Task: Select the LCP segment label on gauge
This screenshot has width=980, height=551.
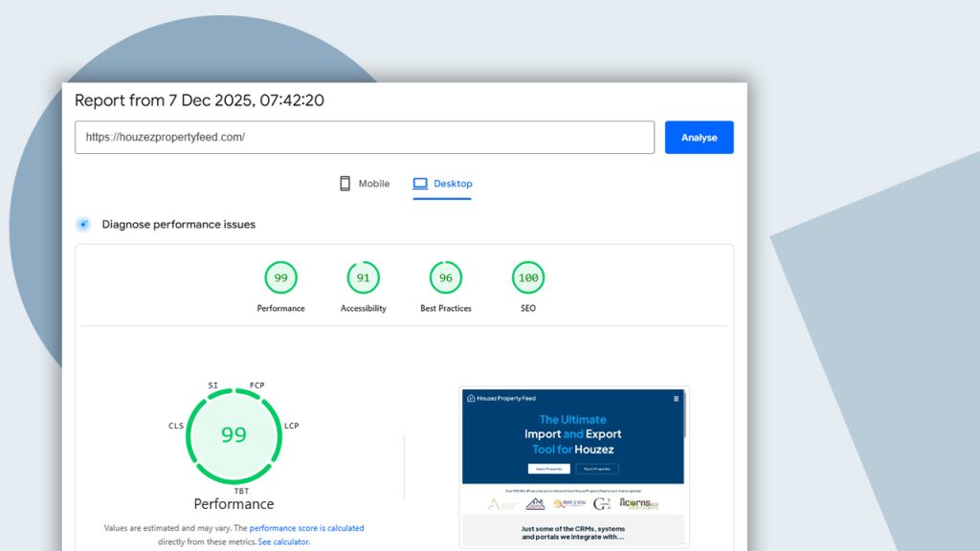Action: coord(292,426)
